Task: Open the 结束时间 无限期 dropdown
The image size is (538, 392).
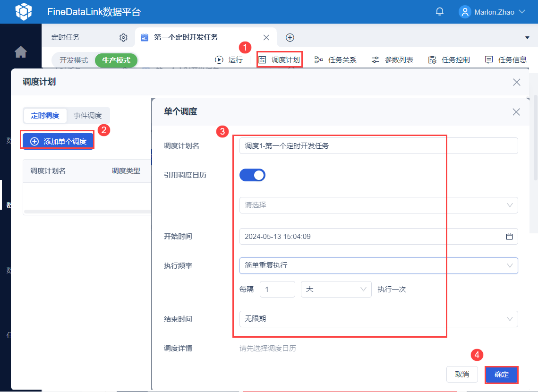Action: point(378,319)
